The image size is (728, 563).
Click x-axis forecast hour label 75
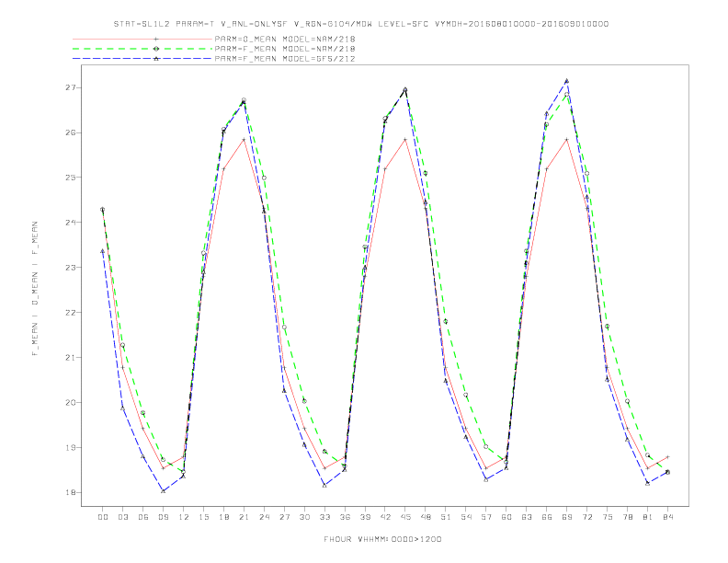[608, 517]
